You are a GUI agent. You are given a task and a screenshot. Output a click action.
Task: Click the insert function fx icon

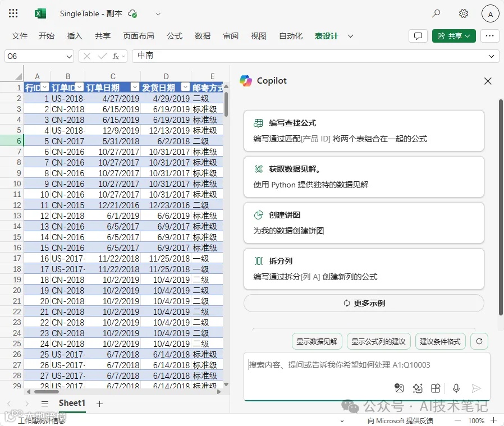(x=116, y=56)
